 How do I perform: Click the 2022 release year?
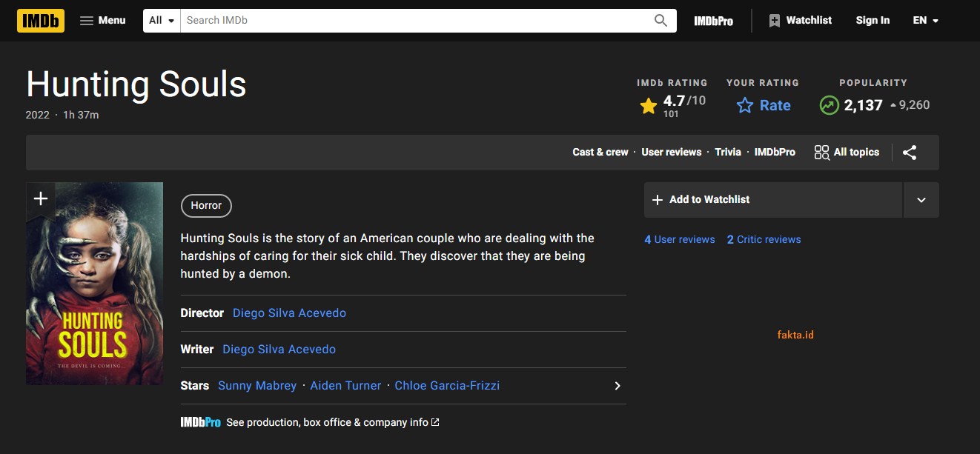pyautogui.click(x=38, y=115)
